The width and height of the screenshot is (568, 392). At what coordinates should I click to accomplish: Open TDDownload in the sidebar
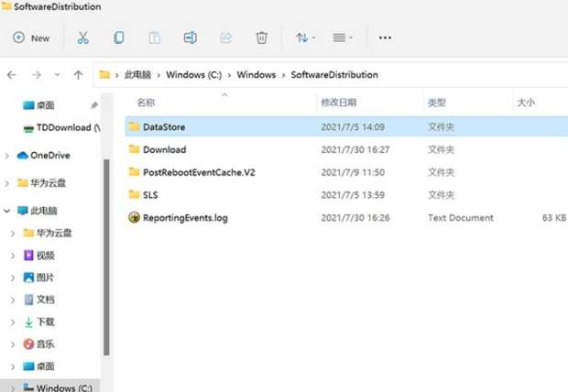61,127
